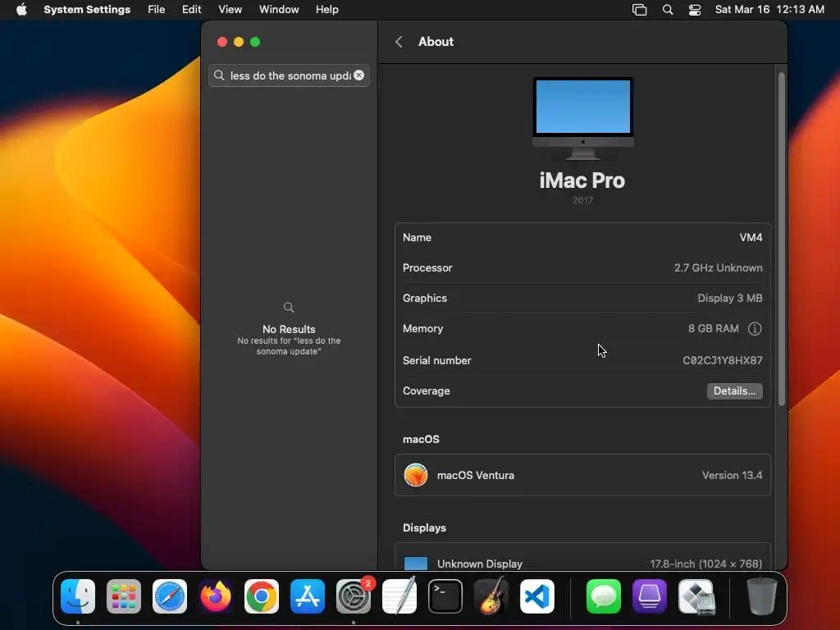
Task: Click the computer name VM4
Action: [751, 237]
